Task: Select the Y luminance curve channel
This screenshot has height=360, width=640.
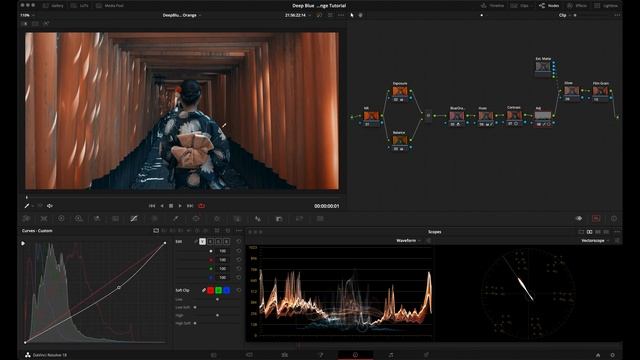Action: [202, 242]
